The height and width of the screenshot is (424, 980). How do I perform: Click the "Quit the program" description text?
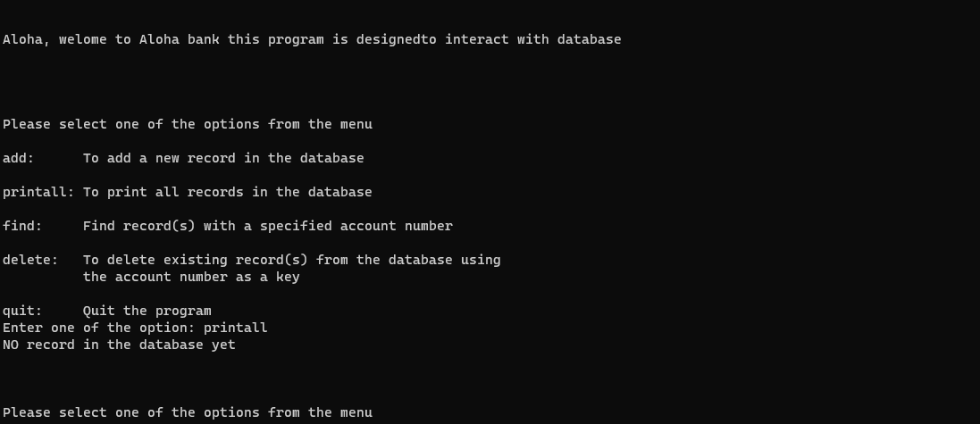(x=147, y=312)
